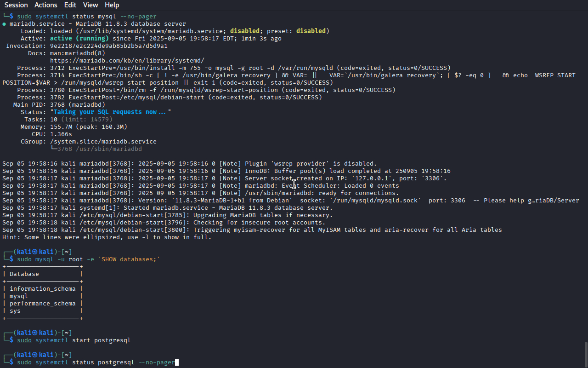Screen dimensions: 588x368
Task: Click the Memory value 155.7M (peak: 160.3M)
Action: 89,127
